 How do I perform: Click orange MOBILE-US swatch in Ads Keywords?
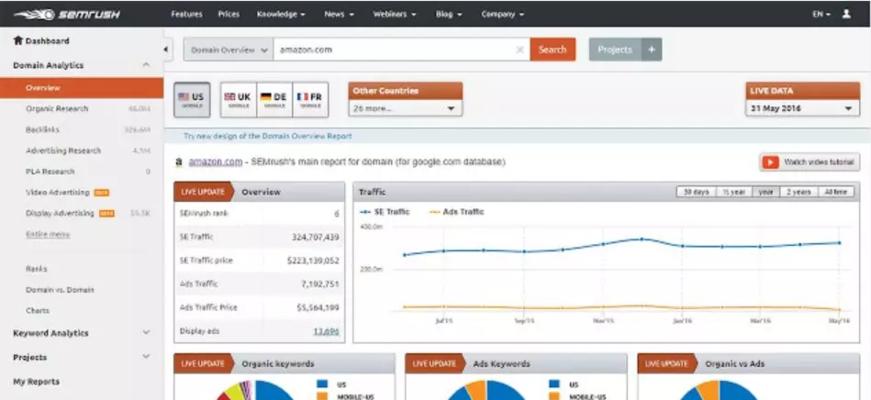pos(554,397)
